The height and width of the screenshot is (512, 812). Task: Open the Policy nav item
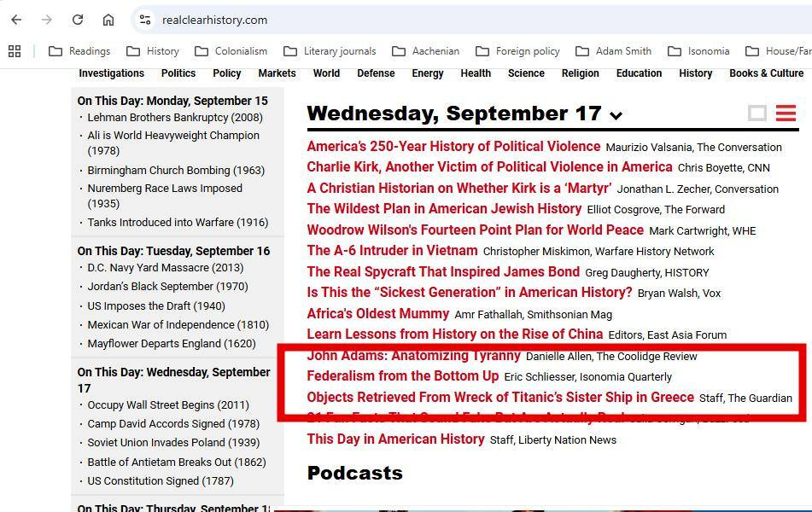[227, 73]
